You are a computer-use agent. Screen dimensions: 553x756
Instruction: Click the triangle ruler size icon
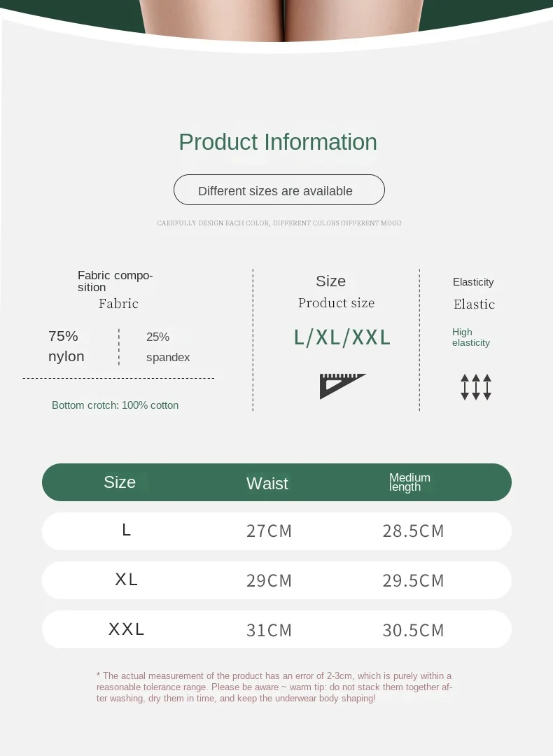pos(343,386)
